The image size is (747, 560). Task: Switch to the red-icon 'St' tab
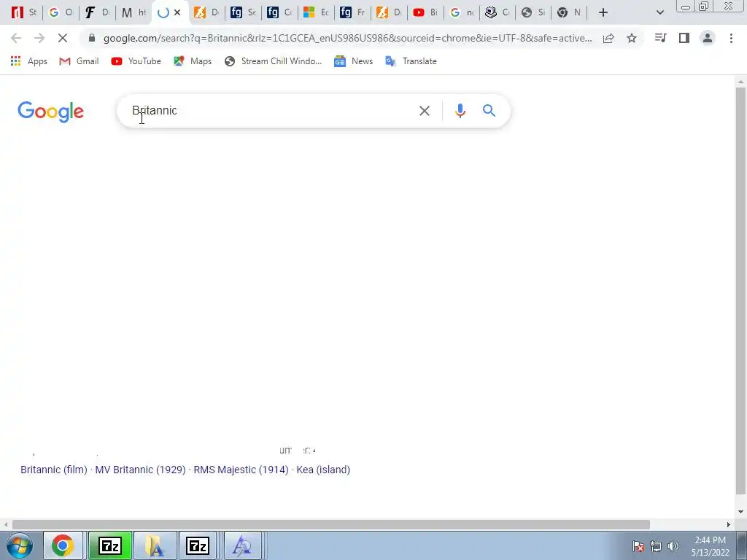coord(24,12)
